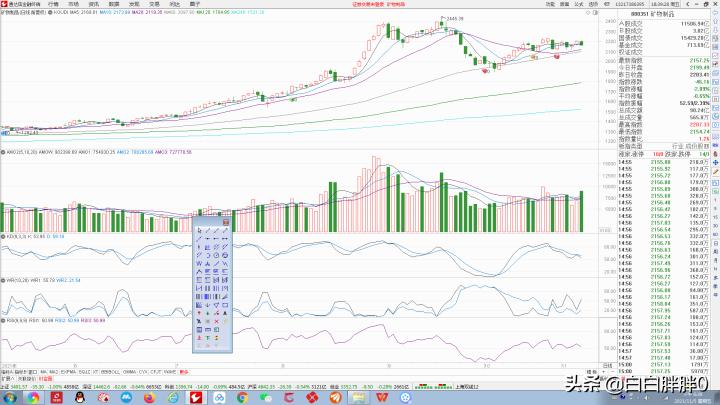Switch to the XT indicator tab
Image resolution: width=720 pixels, height=405 pixels.
(x=96, y=372)
